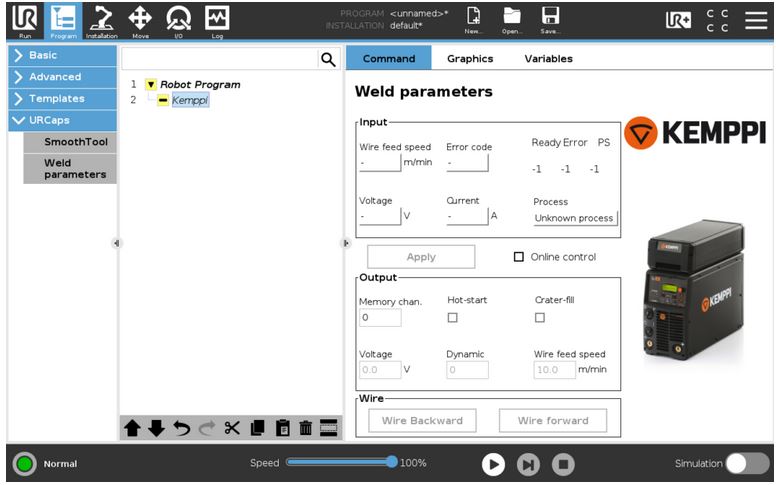Delete selected node with trash icon
The image size is (776, 485).
pos(306,428)
